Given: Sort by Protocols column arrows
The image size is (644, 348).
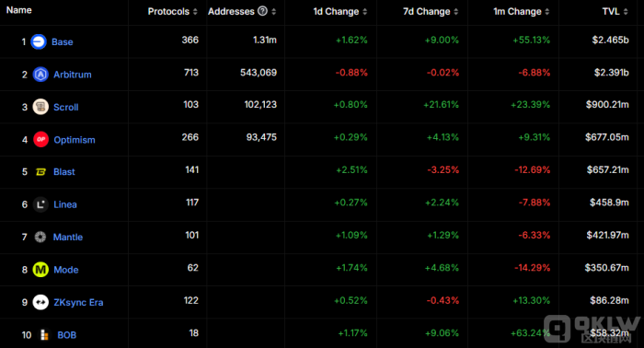Looking at the screenshot, I should coord(195,11).
